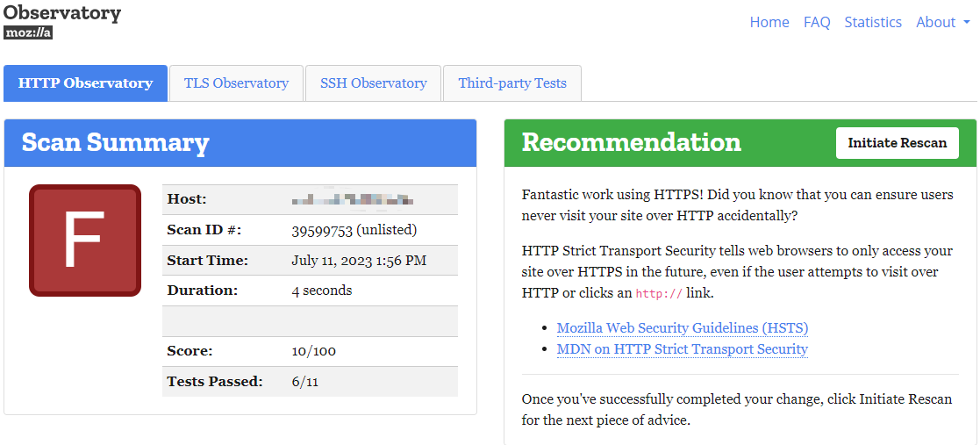This screenshot has width=980, height=445.
Task: Select the HTTP Observatory tab
Action: click(x=85, y=83)
